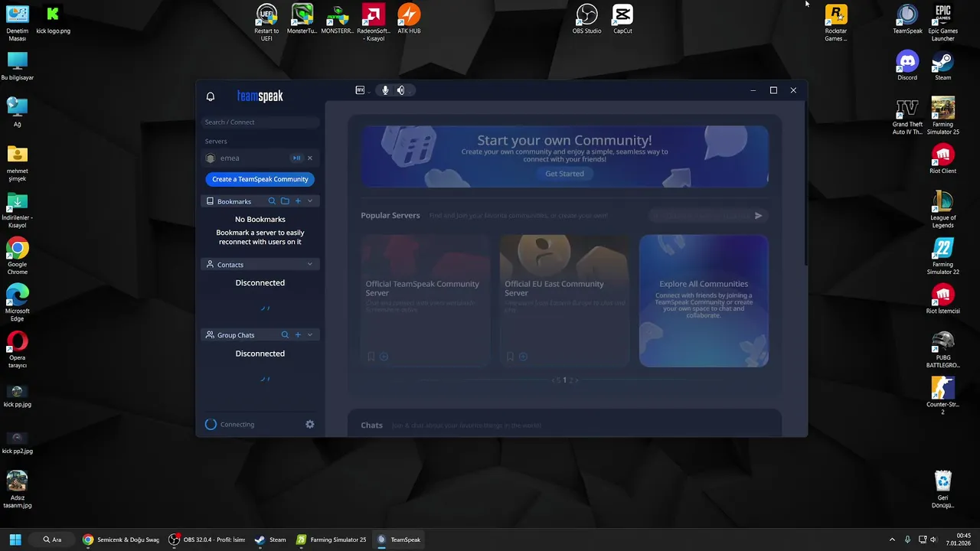The height and width of the screenshot is (551, 980).
Task: Click the Bookmarks book icon
Action: pos(211,201)
